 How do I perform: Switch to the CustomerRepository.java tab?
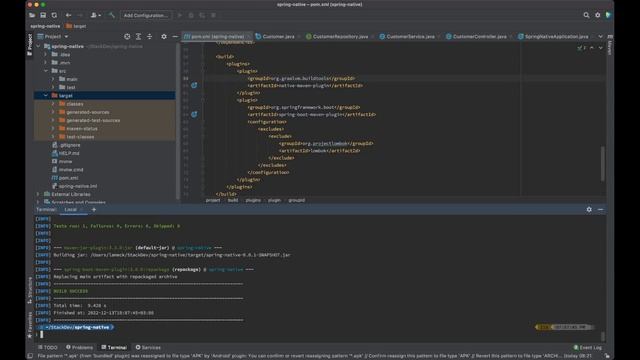(x=340, y=36)
